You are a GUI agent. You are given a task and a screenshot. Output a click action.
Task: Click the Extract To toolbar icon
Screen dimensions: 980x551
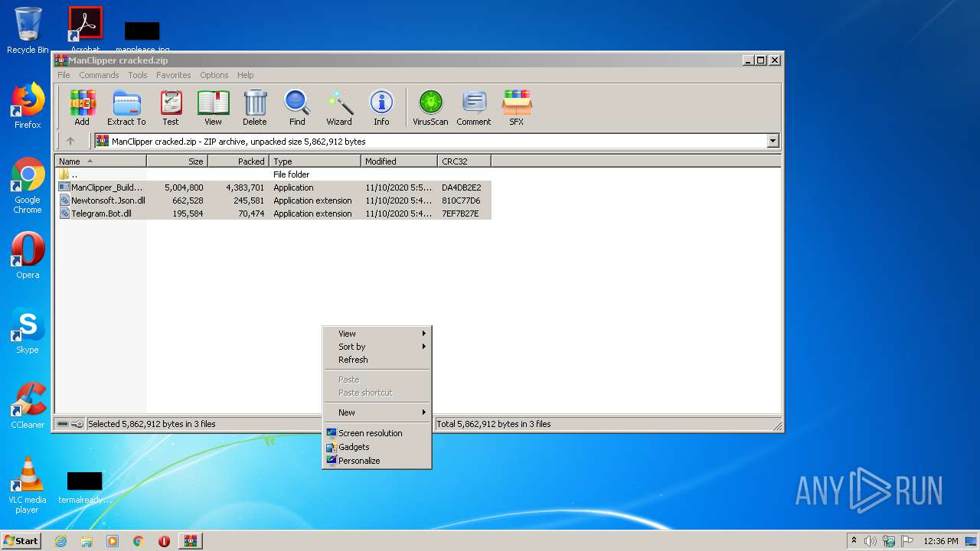(126, 108)
